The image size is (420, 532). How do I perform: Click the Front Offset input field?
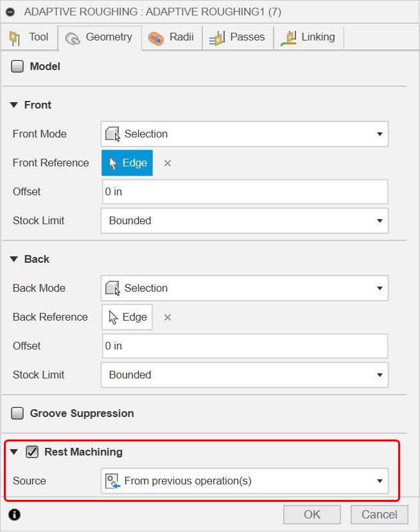click(244, 191)
